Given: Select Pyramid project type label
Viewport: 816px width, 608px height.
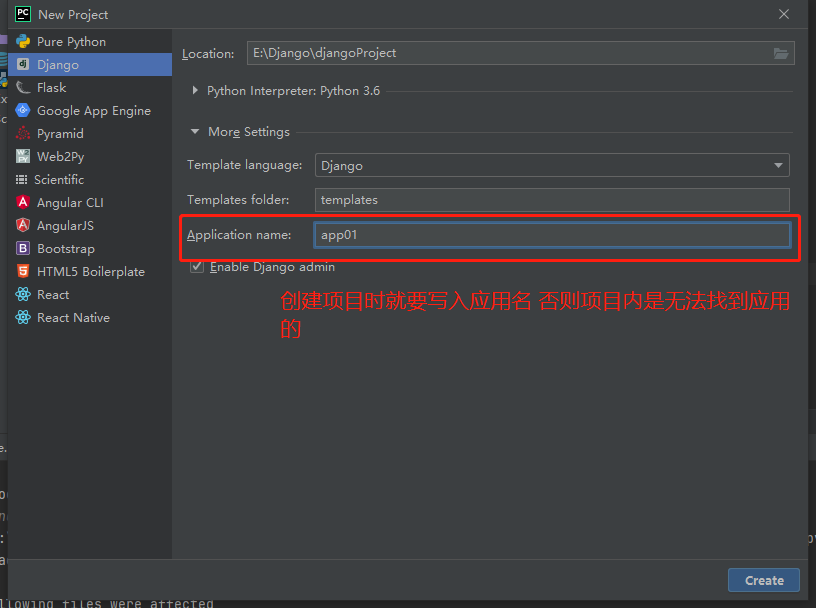Looking at the screenshot, I should [x=60, y=134].
